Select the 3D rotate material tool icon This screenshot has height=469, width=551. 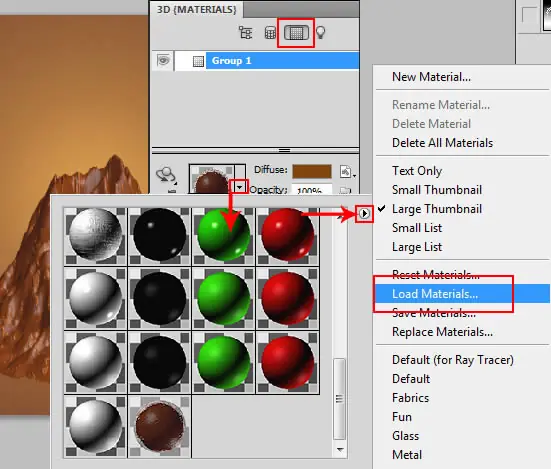(166, 175)
